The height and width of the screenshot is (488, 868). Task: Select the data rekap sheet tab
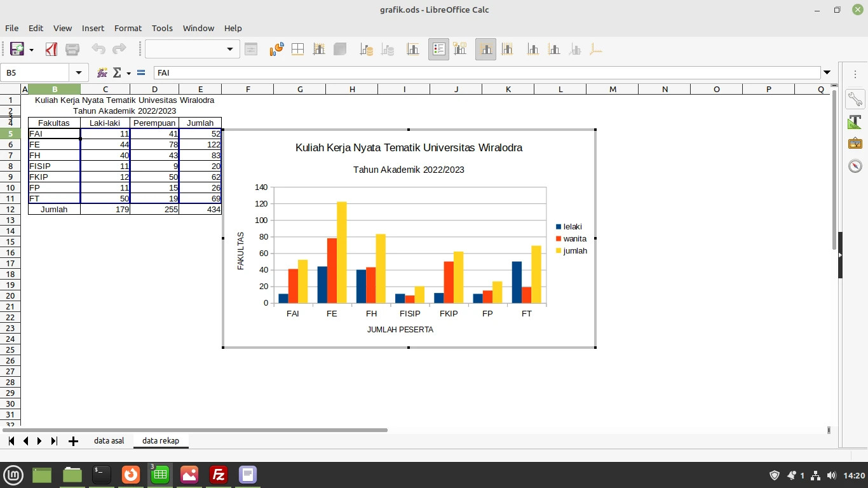point(161,441)
